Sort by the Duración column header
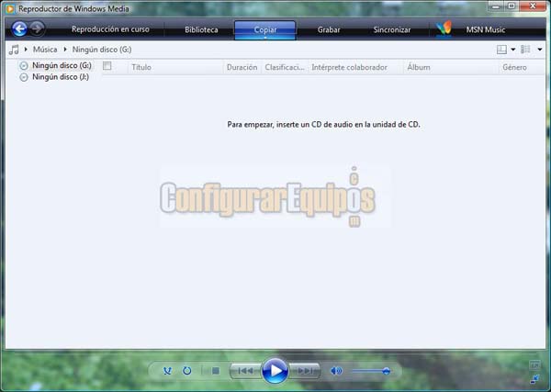 click(242, 67)
